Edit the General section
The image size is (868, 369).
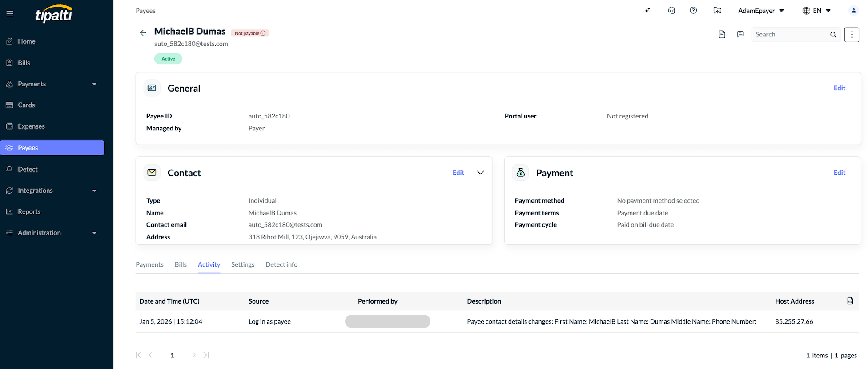pos(839,88)
